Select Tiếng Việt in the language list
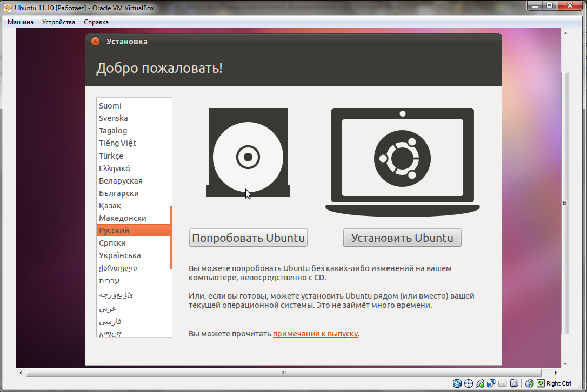The image size is (587, 392). tap(134, 143)
